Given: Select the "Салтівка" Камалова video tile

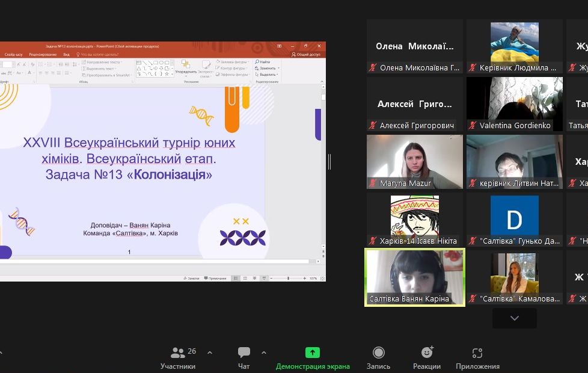Looking at the screenshot, I should click(x=515, y=277).
